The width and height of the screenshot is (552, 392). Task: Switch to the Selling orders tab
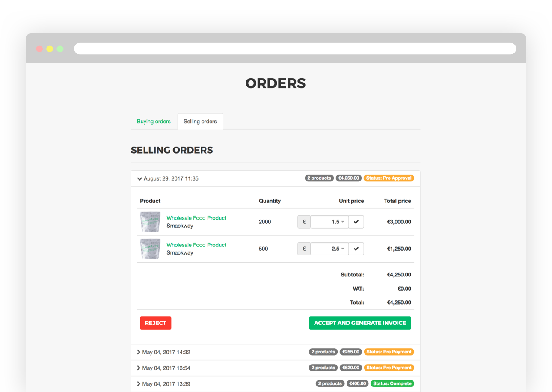tap(200, 121)
